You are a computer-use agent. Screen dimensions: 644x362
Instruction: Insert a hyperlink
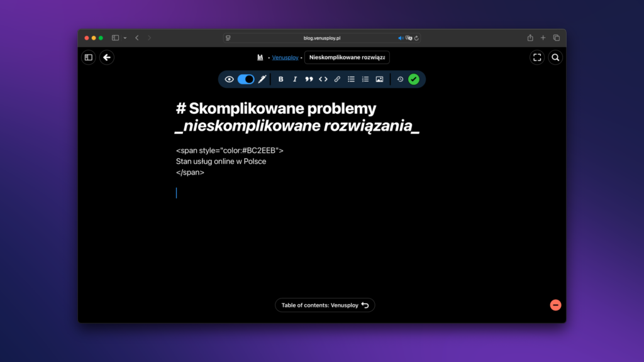coord(337,79)
